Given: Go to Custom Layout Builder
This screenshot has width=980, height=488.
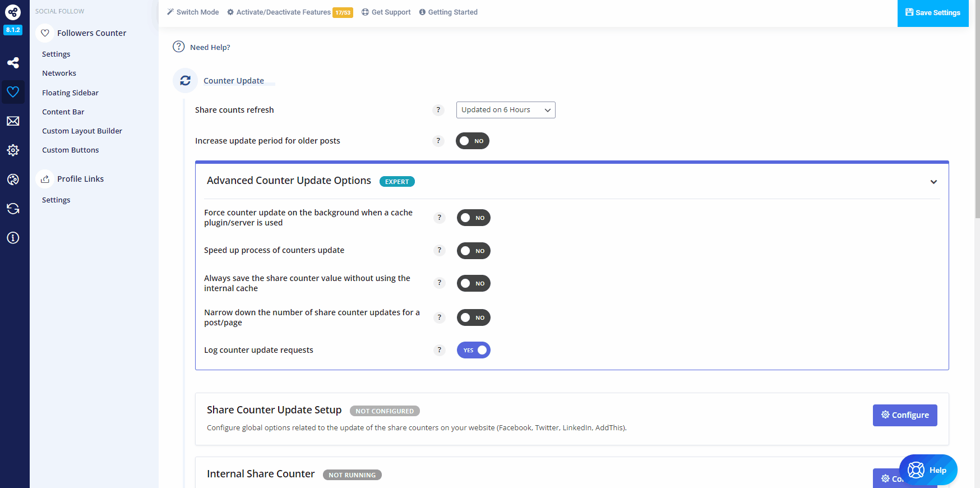Looking at the screenshot, I should pyautogui.click(x=82, y=131).
